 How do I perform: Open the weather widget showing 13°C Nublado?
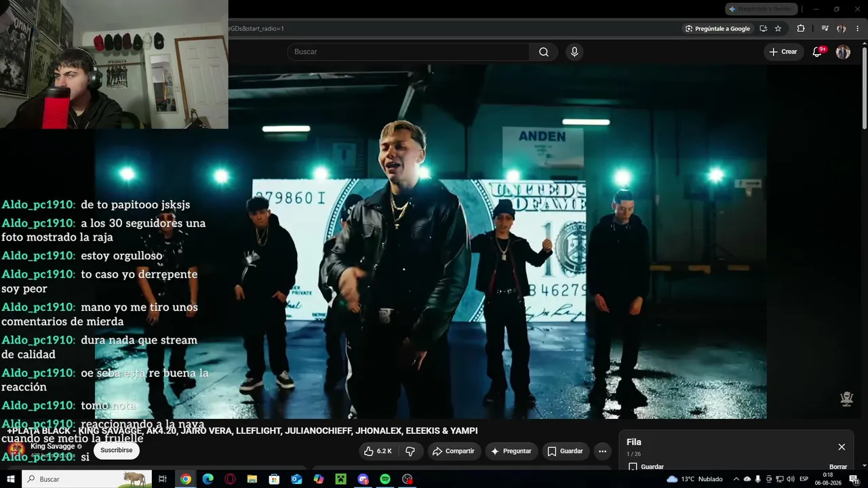[694, 479]
